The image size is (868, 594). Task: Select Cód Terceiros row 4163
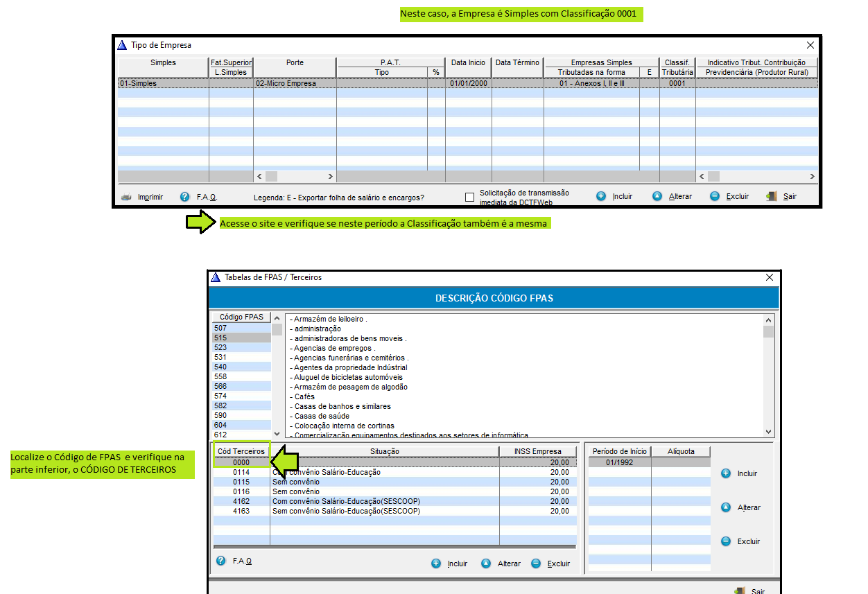point(394,511)
